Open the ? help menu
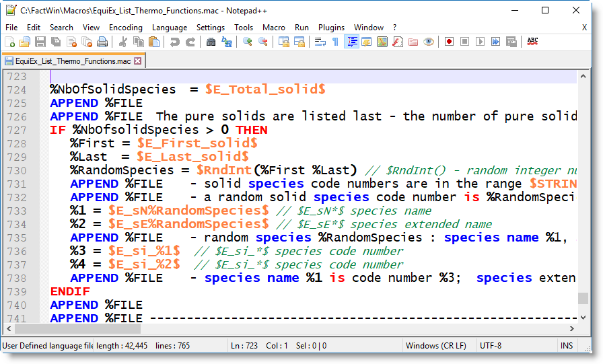The image size is (603, 364). click(394, 28)
